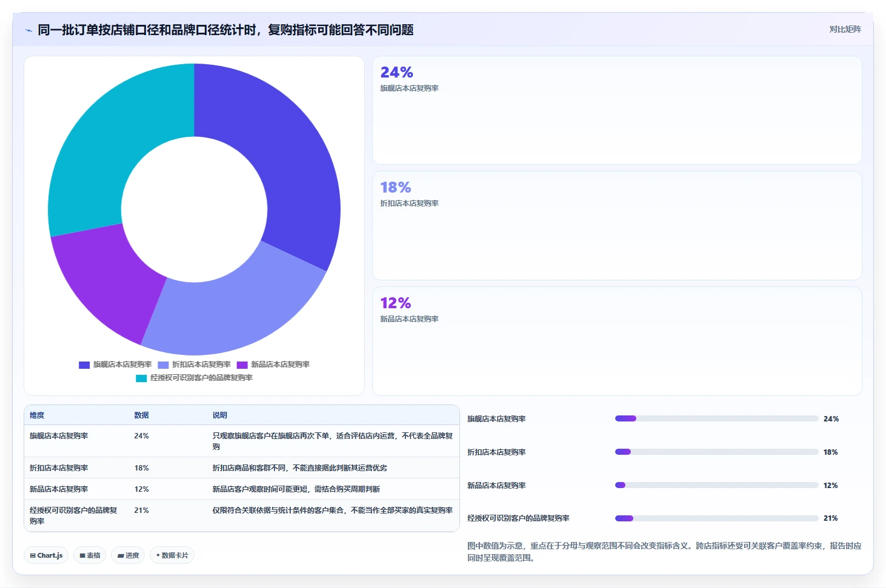Click the 21% value beside bottom progress bar
Screen dimensions: 886x588
click(x=831, y=518)
